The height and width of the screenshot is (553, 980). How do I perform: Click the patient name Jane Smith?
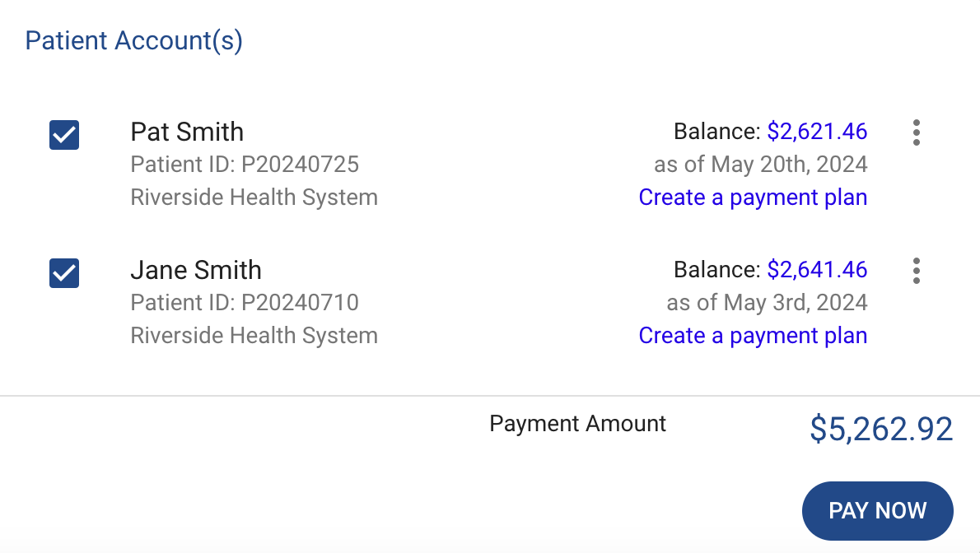(x=195, y=270)
